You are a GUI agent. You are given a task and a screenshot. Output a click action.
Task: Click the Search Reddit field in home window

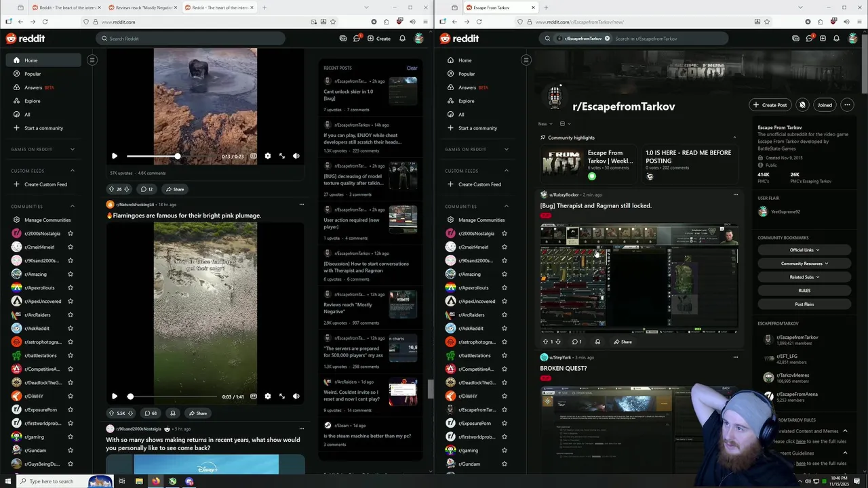[x=191, y=39]
